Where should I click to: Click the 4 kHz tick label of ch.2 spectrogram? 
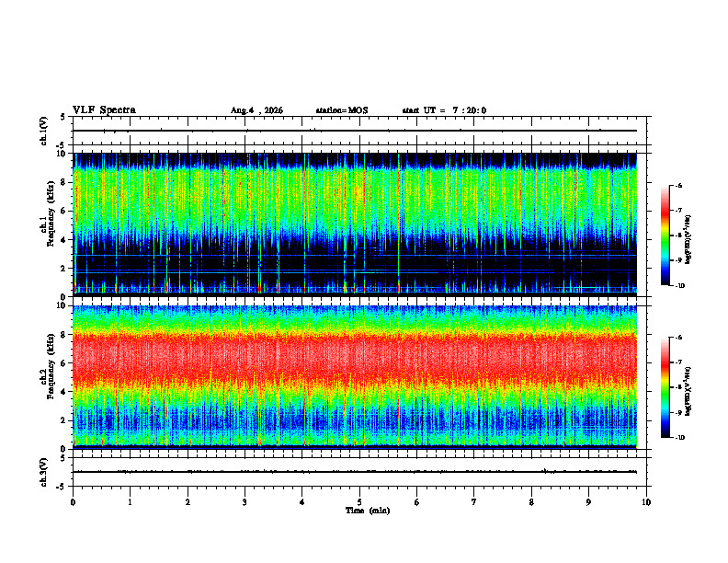pos(64,392)
